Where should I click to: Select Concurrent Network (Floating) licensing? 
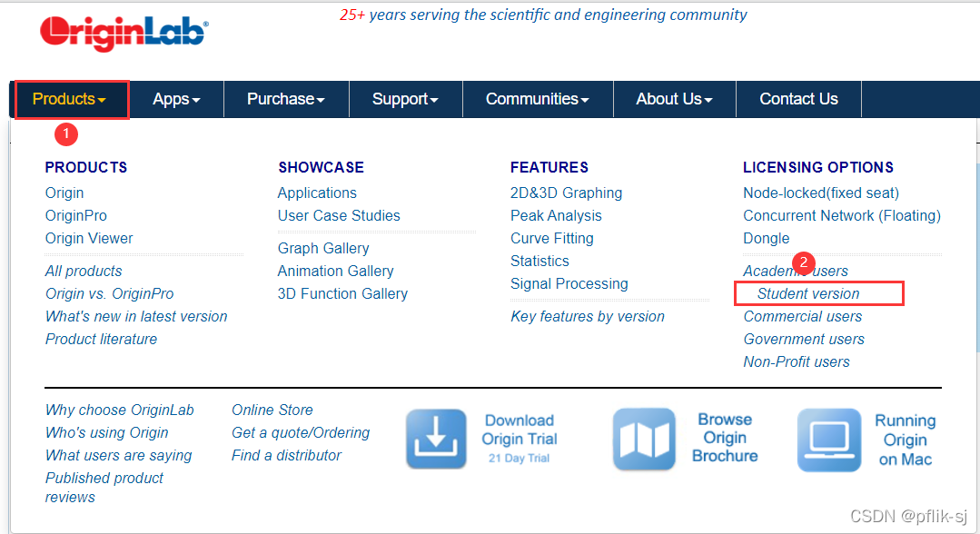842,216
